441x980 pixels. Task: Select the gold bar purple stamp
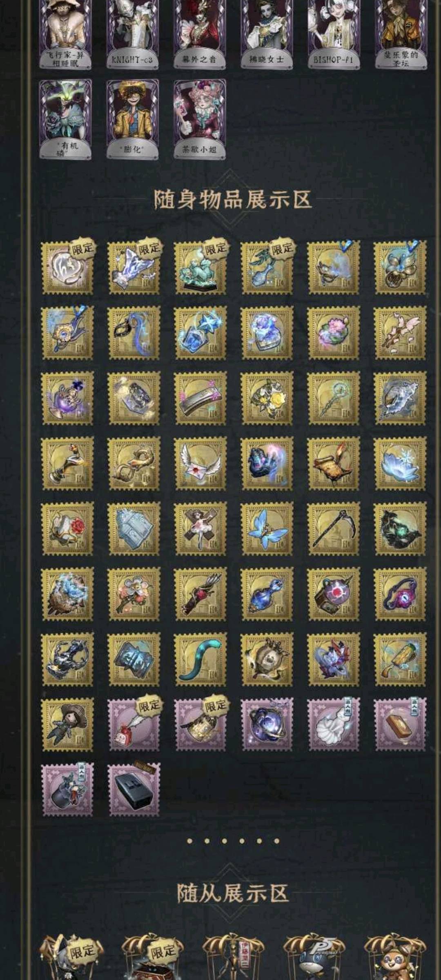400,725
